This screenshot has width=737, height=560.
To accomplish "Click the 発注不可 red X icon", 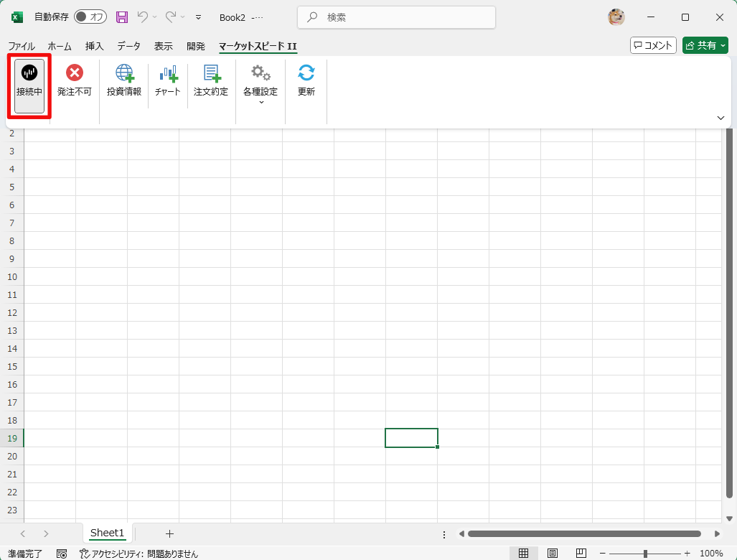I will click(x=75, y=73).
